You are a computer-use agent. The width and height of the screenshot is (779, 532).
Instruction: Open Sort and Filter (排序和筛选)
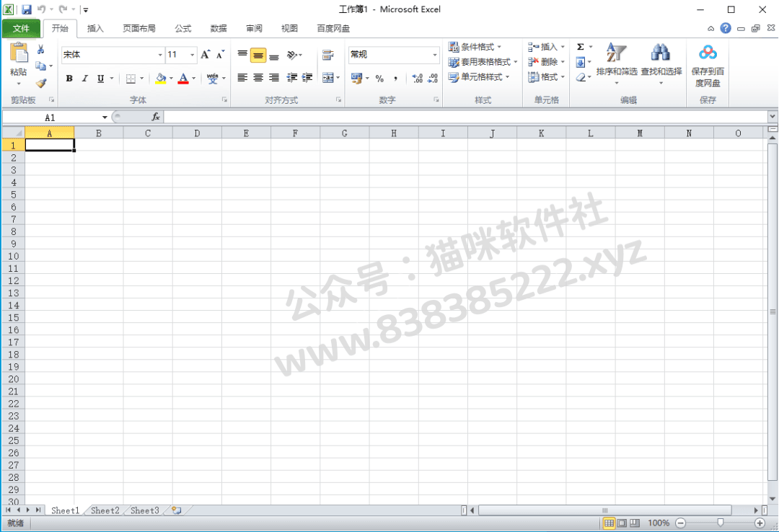click(x=617, y=62)
